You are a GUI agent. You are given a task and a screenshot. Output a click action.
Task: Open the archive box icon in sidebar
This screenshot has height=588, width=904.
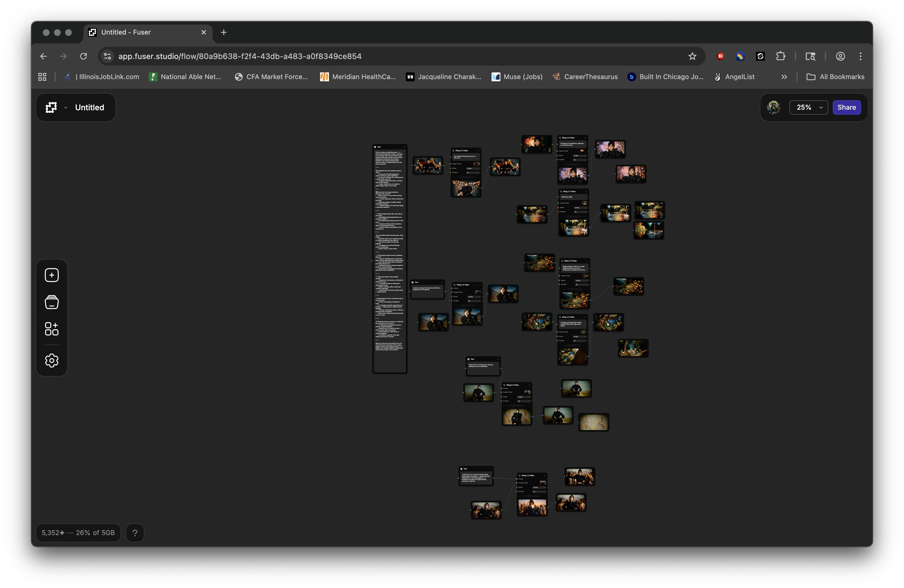52,302
